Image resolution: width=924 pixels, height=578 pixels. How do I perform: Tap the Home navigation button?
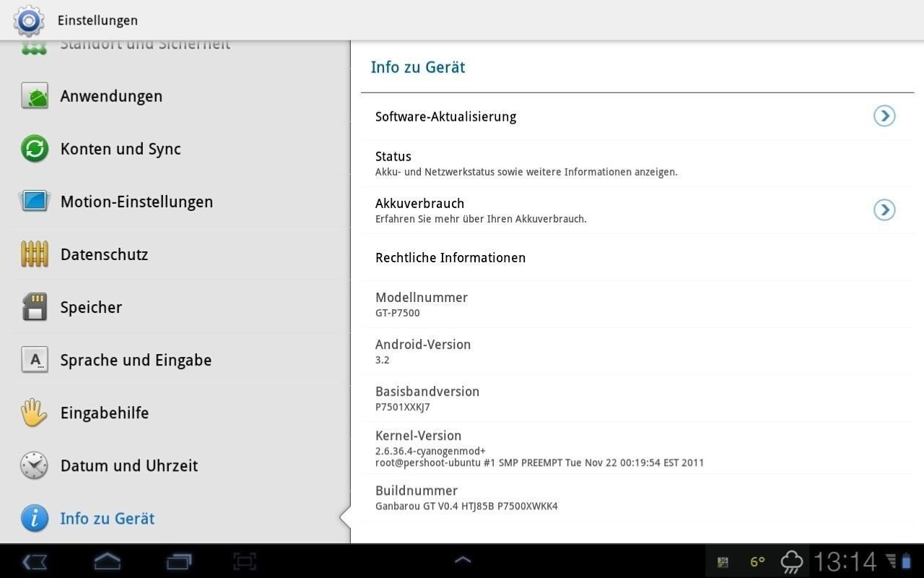coord(108,561)
